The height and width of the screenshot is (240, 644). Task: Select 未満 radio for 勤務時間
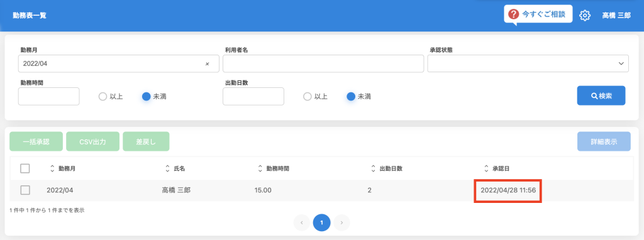147,97
